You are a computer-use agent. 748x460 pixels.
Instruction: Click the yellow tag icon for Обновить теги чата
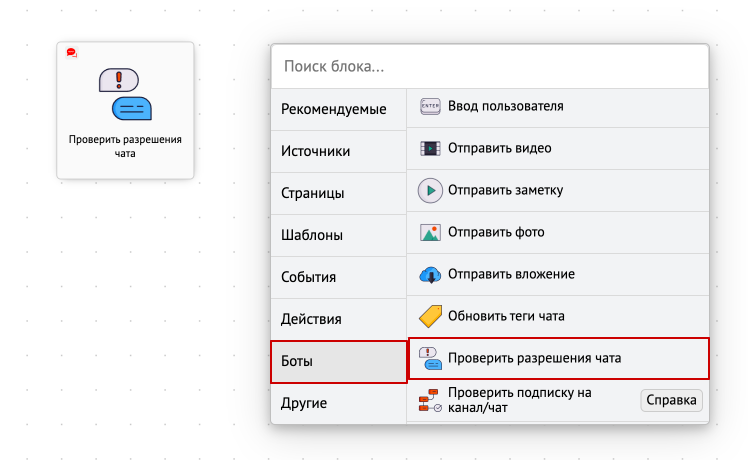[430, 316]
